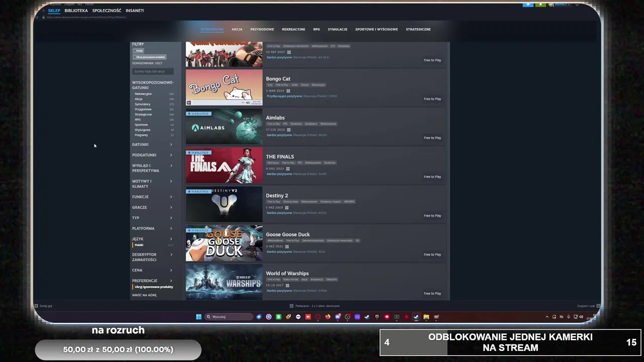Click Free to Play on Destiny 2 row
The image size is (644, 362).
click(x=432, y=216)
